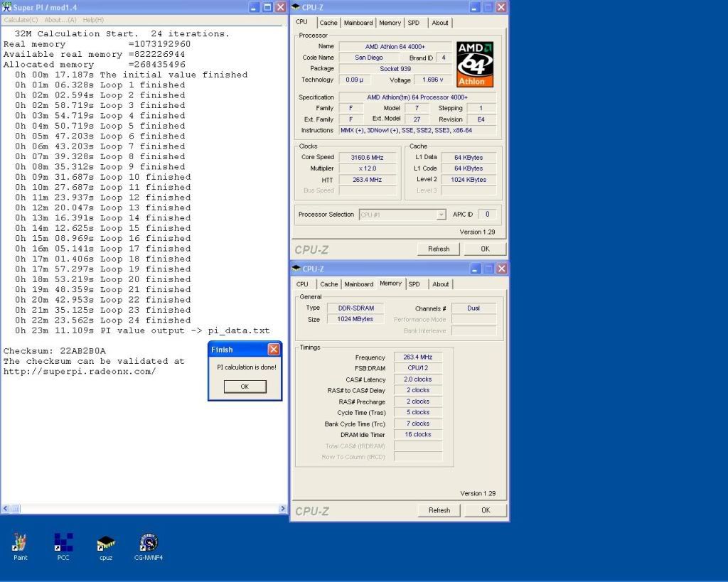
Task: Minimize the Super PI window
Action: tap(254, 7)
